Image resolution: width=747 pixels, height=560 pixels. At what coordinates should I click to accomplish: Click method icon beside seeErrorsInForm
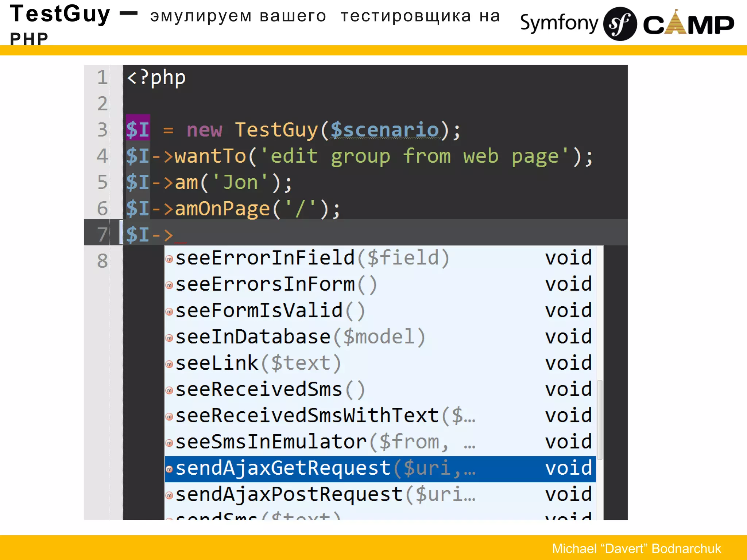click(169, 285)
